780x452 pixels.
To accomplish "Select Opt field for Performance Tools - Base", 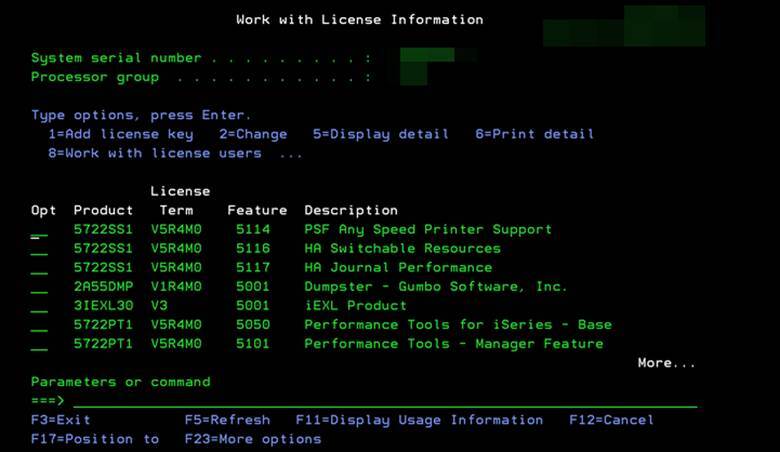I will [39, 325].
